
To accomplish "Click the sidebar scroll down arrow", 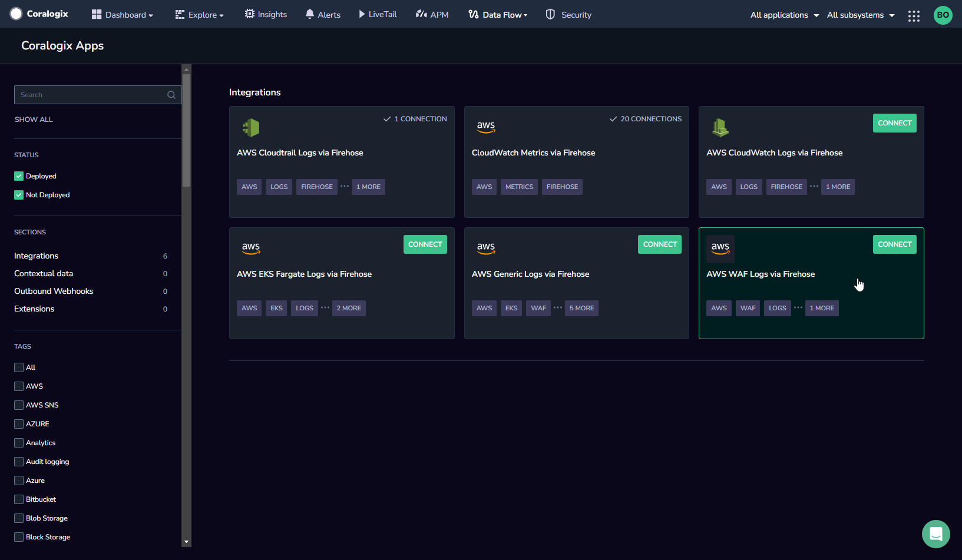I will point(186,542).
